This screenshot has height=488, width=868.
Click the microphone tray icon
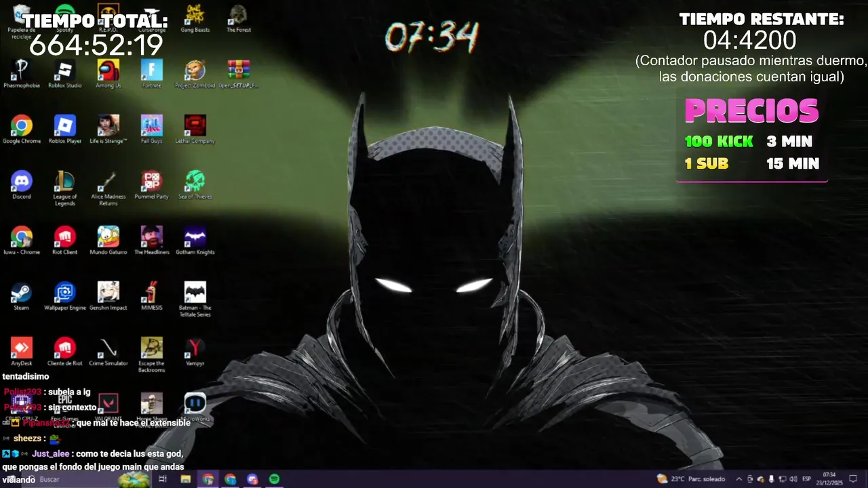point(771,479)
